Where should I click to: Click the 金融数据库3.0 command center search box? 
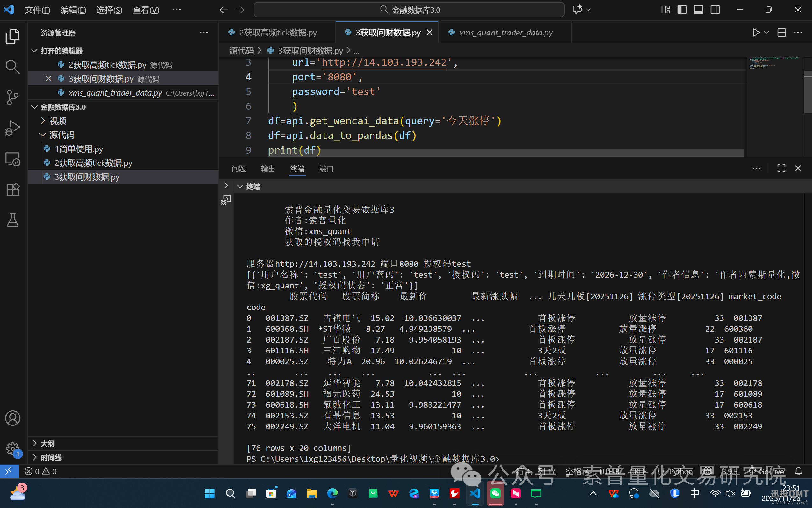point(409,10)
